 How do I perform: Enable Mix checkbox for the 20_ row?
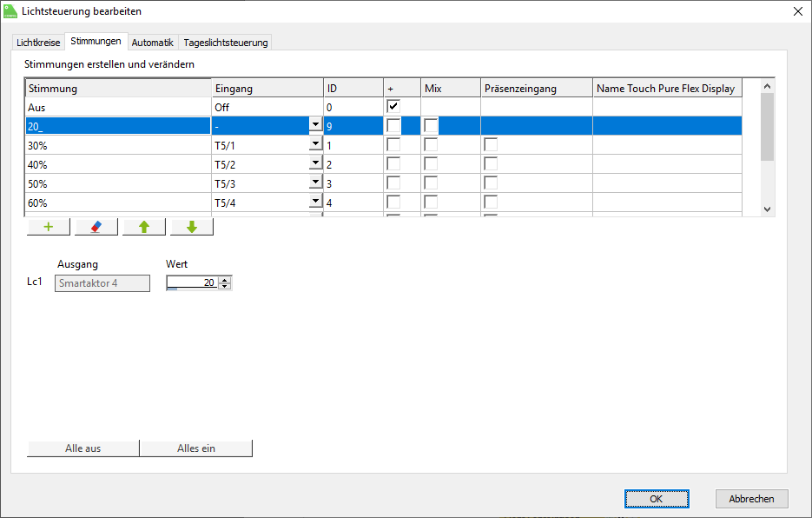pos(431,126)
